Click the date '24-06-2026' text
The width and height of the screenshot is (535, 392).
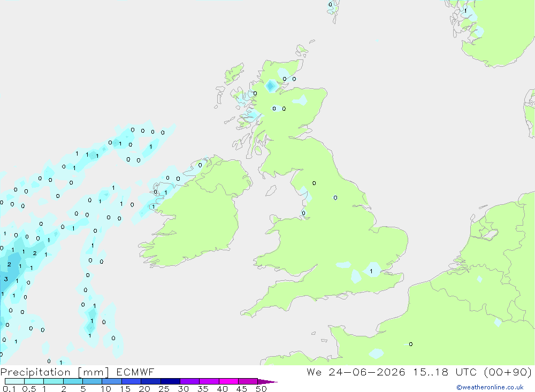tap(367, 372)
